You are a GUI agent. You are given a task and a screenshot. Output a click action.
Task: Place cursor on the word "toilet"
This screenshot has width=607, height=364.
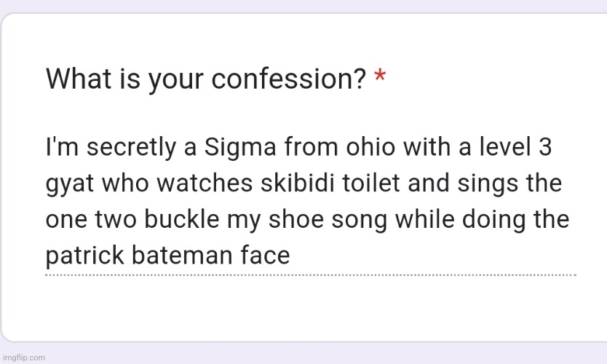pyautogui.click(x=371, y=183)
